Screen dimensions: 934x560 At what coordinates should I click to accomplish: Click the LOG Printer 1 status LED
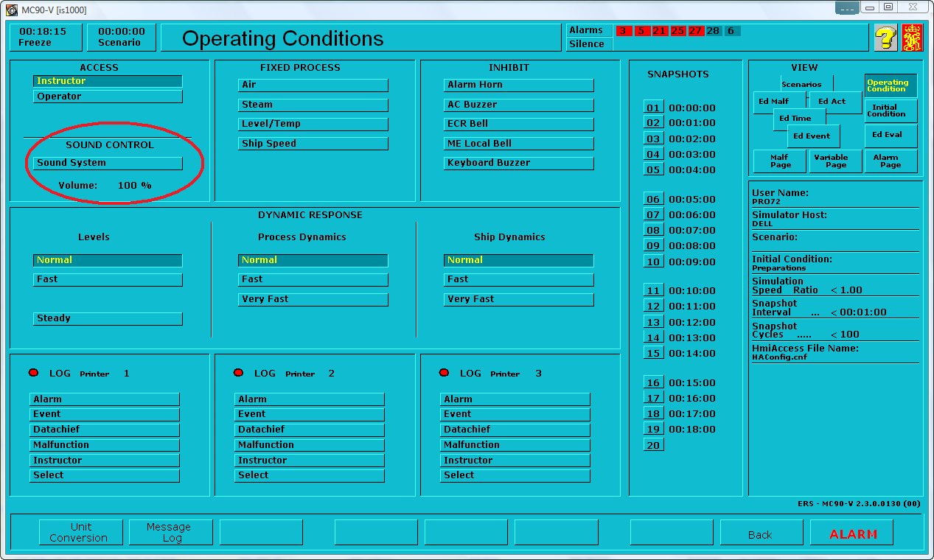33,373
